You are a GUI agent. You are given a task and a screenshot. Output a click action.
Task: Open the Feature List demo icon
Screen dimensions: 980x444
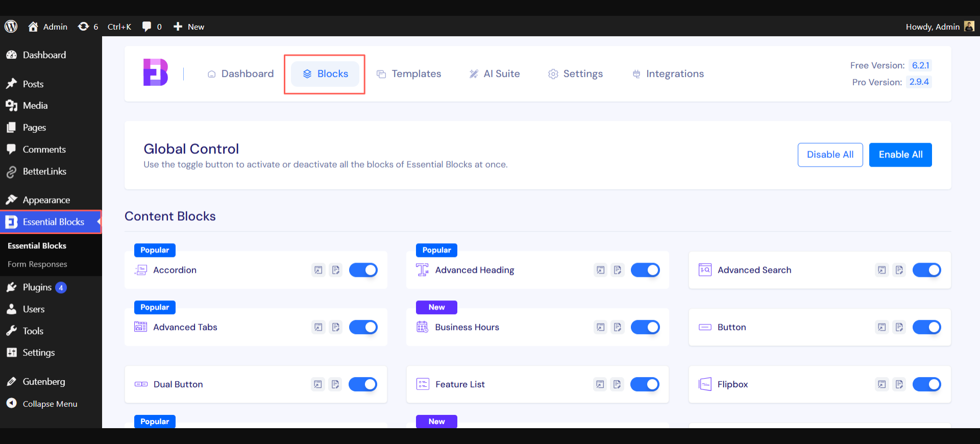click(600, 384)
